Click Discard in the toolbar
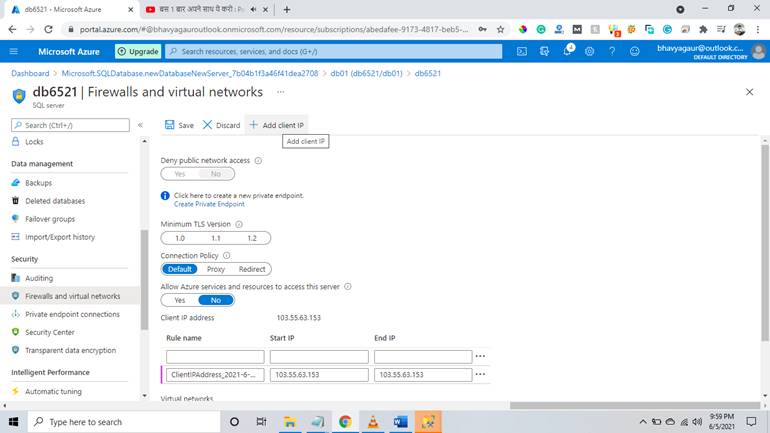The image size is (770, 433). coord(221,125)
